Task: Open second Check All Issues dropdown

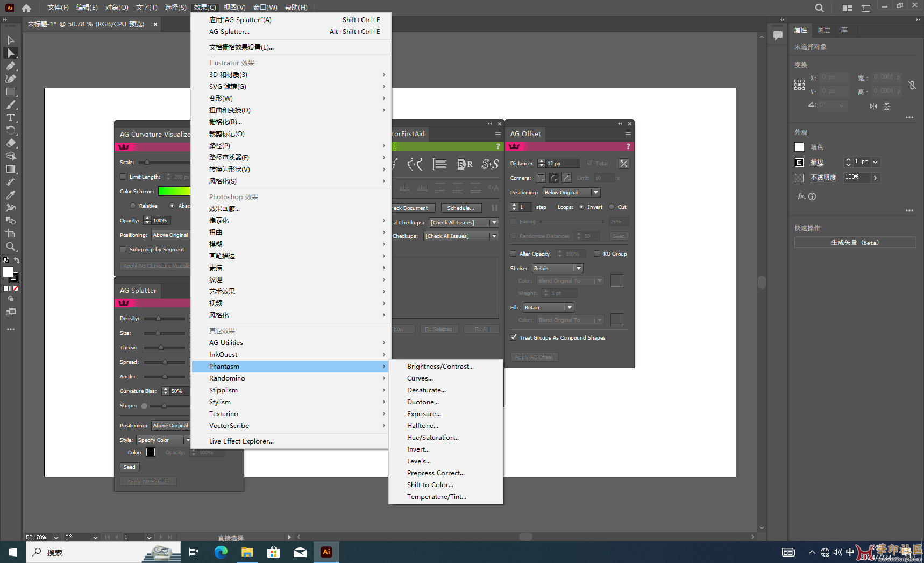Action: pyautogui.click(x=461, y=236)
